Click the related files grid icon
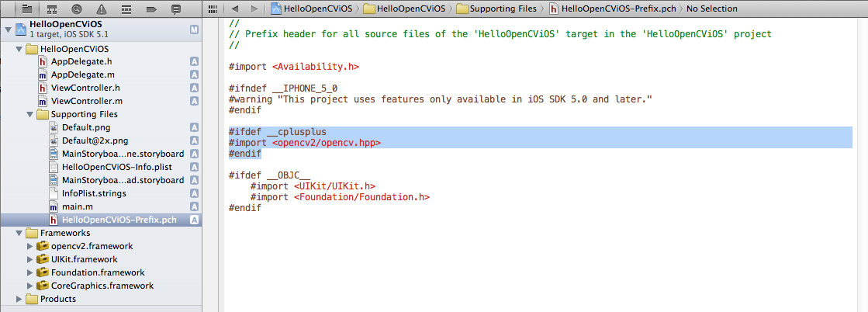The image size is (868, 312). point(212,9)
